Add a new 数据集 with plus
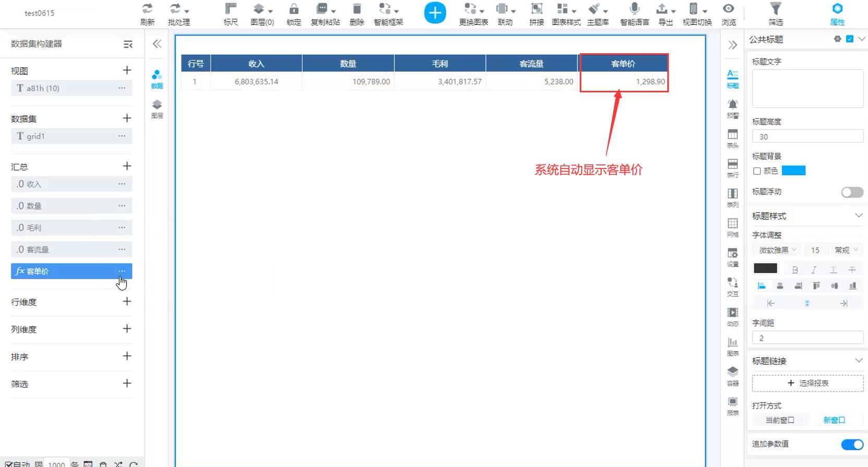 click(127, 118)
